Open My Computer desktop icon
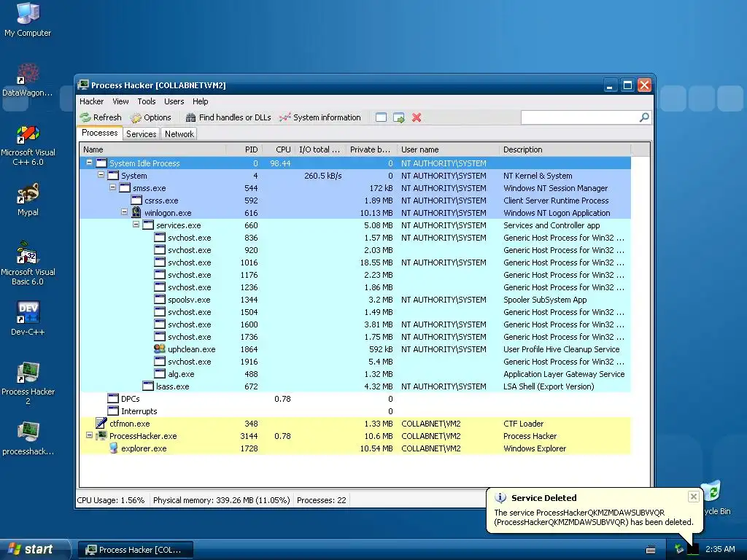Viewport: 747px width, 560px height. click(x=28, y=19)
